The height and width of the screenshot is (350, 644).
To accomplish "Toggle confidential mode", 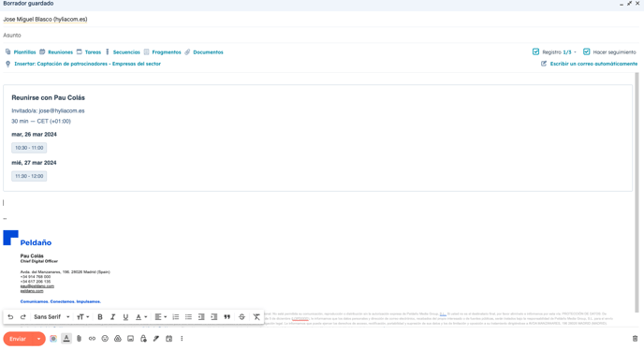I will coord(143,339).
